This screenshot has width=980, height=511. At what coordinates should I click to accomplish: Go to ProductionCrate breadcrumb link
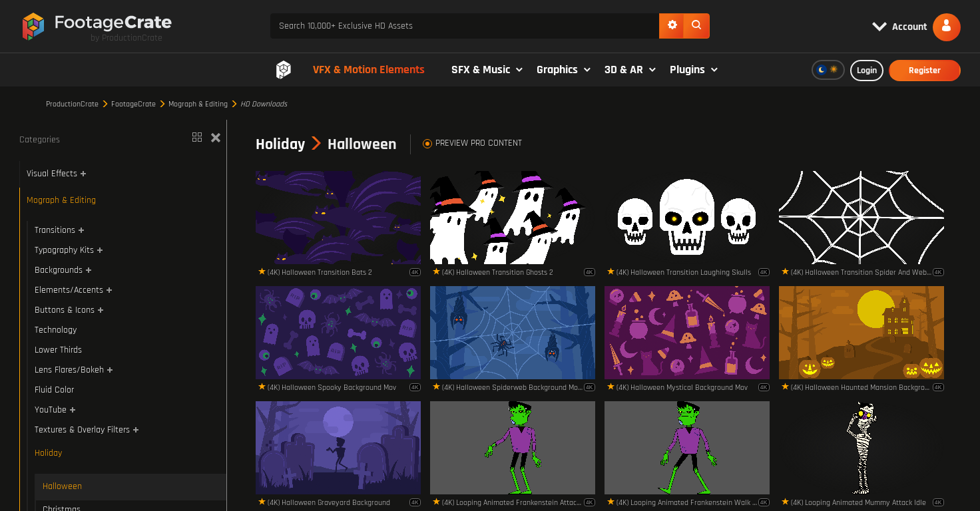(72, 104)
